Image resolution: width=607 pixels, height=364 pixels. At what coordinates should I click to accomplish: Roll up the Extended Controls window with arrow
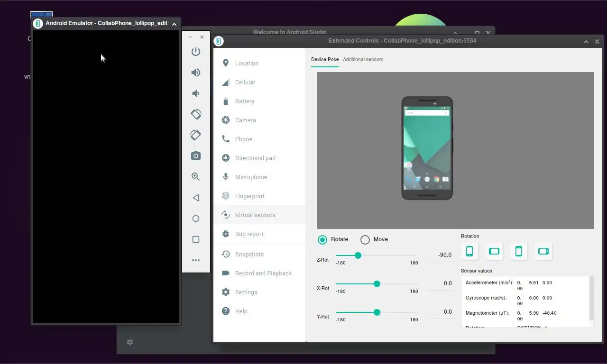point(586,42)
